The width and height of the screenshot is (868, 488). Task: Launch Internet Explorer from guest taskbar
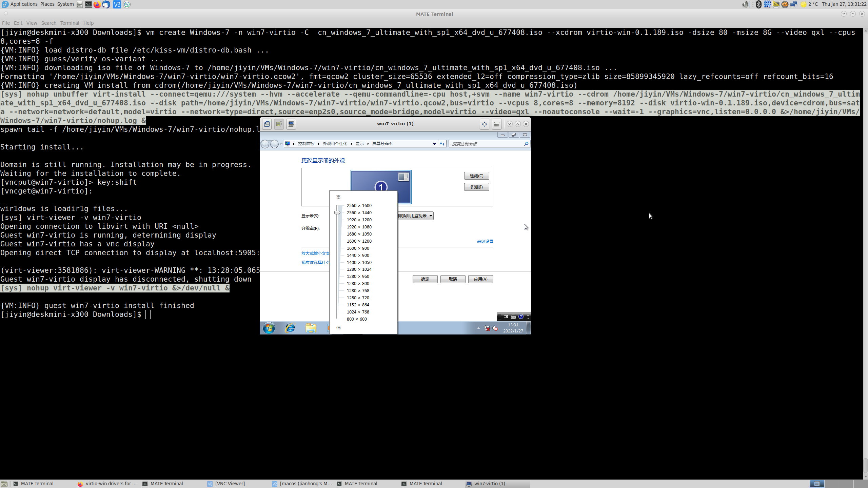(x=290, y=328)
